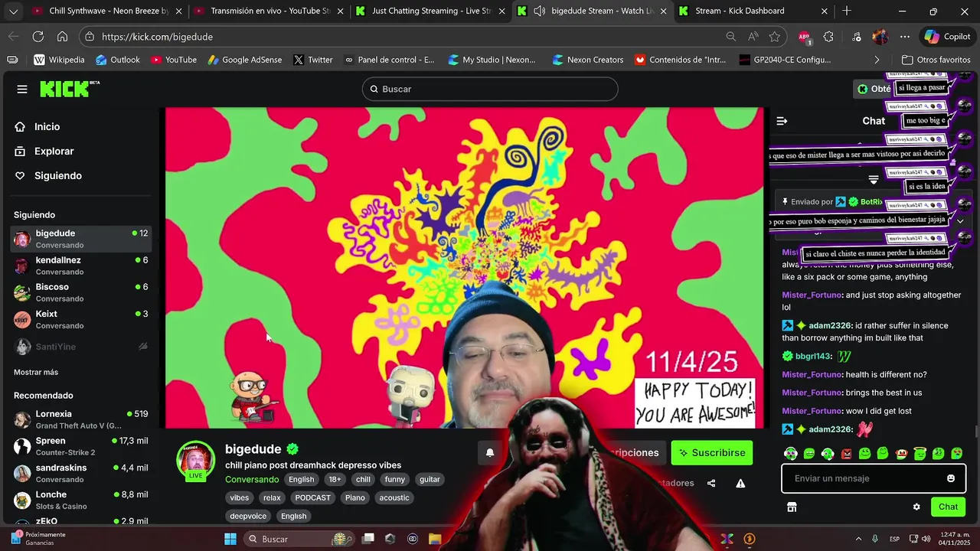This screenshot has width=980, height=551.
Task: Click the browser refresh button
Action: pos(38,37)
